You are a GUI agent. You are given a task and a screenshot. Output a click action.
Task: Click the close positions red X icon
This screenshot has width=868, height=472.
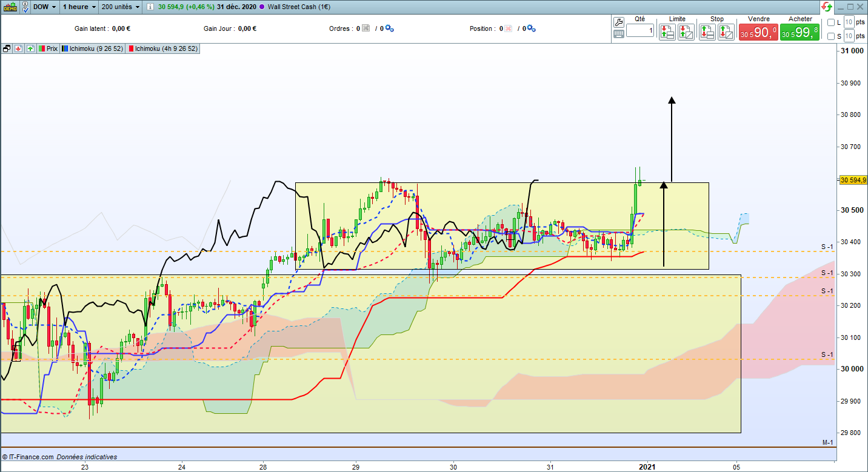508,28
